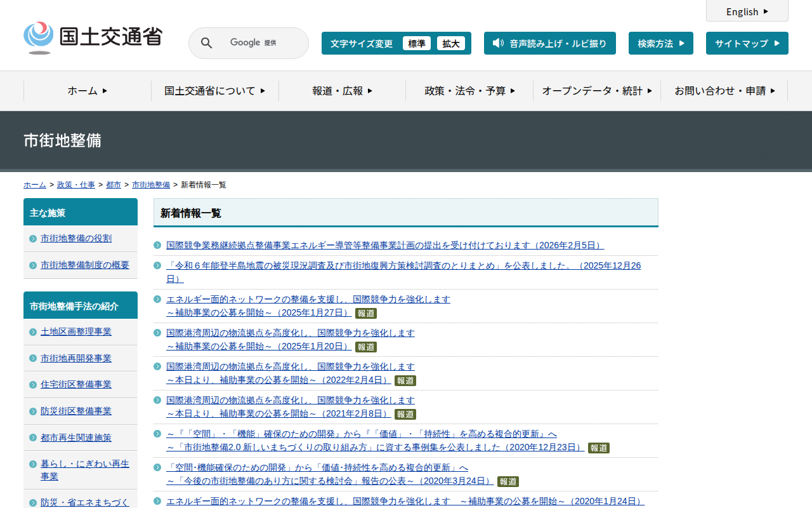
Task: Open the 市街地再開発事業 sidebar link
Action: (x=76, y=358)
